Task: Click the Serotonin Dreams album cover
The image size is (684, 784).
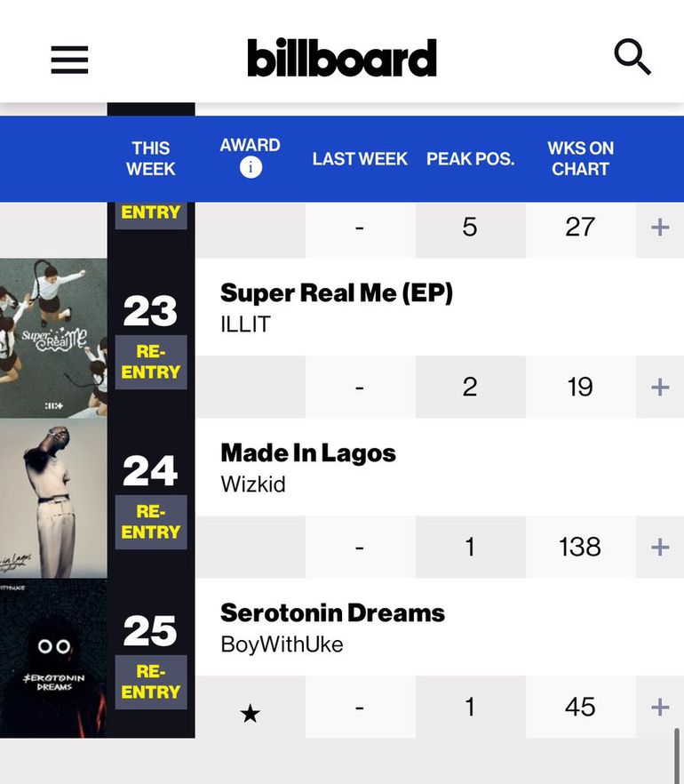Action: (53, 658)
